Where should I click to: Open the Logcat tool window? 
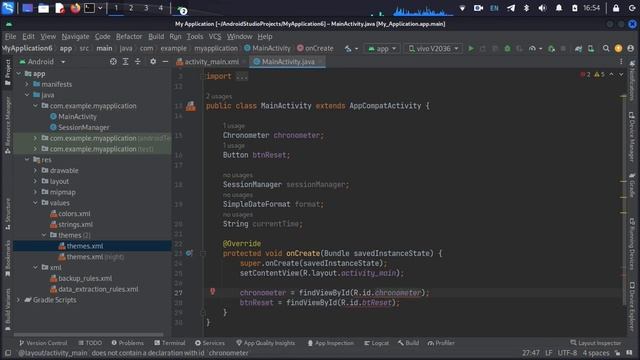(x=376, y=343)
